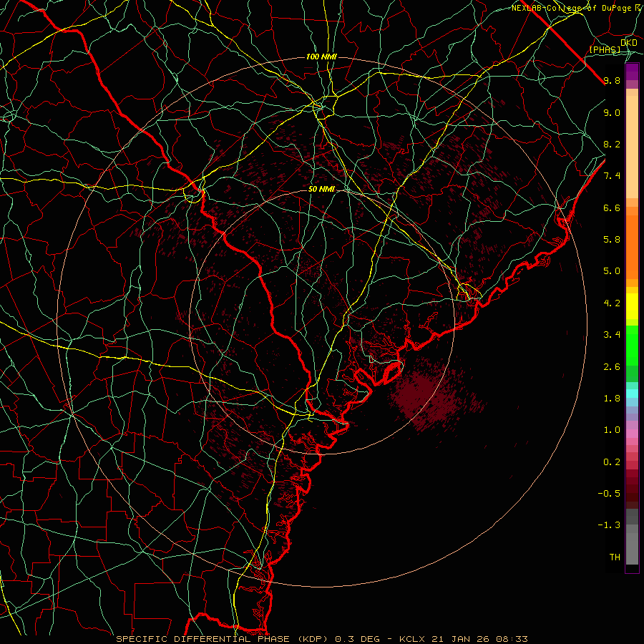Click the 2.6 value on the scale

(x=612, y=367)
